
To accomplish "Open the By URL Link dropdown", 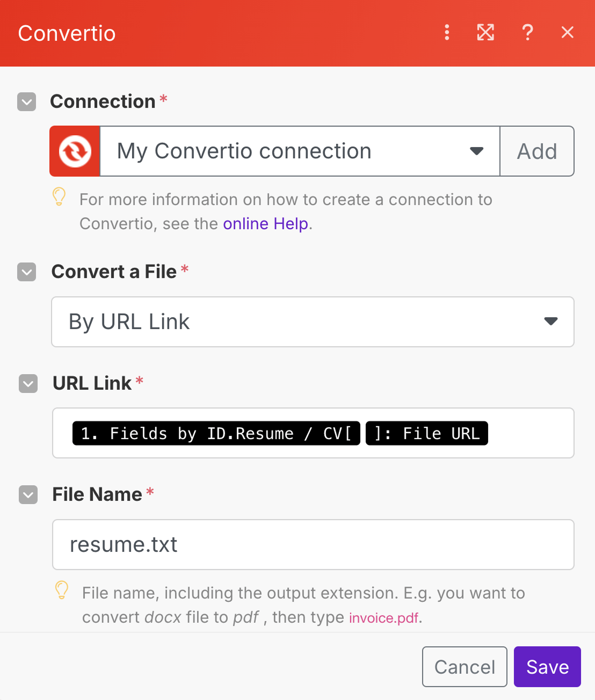I will [x=313, y=322].
